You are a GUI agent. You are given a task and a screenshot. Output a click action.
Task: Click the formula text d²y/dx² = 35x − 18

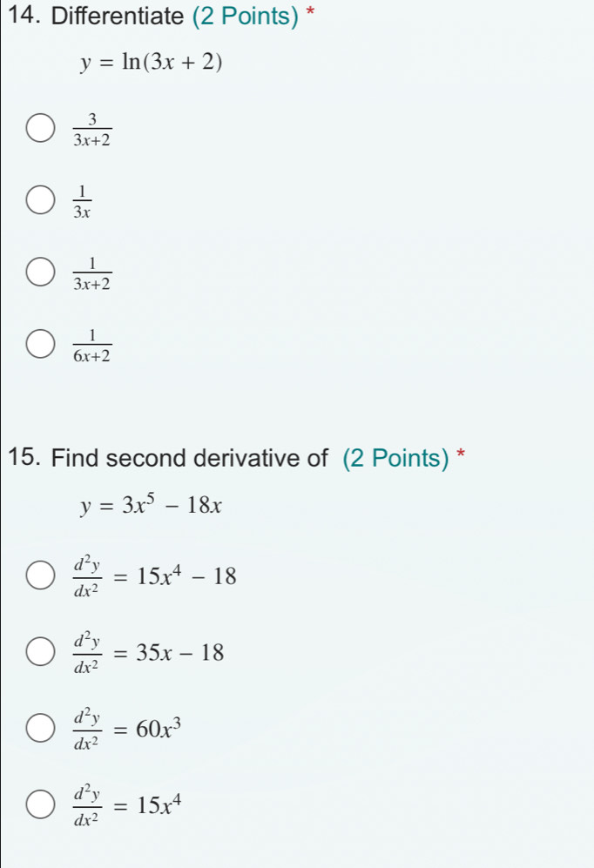[147, 652]
